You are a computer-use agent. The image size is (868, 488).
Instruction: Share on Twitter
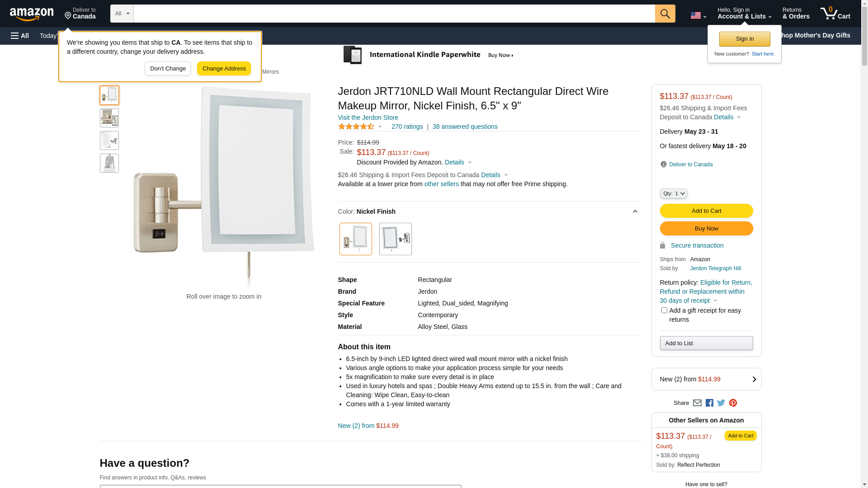point(721,403)
